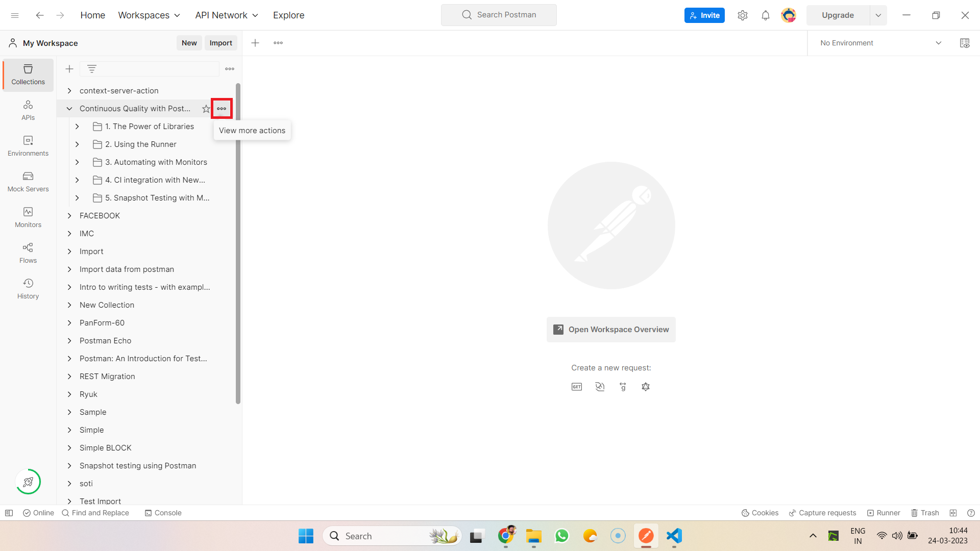The height and width of the screenshot is (551, 980).
Task: Expand the context-server-action collection
Action: pyautogui.click(x=69, y=91)
